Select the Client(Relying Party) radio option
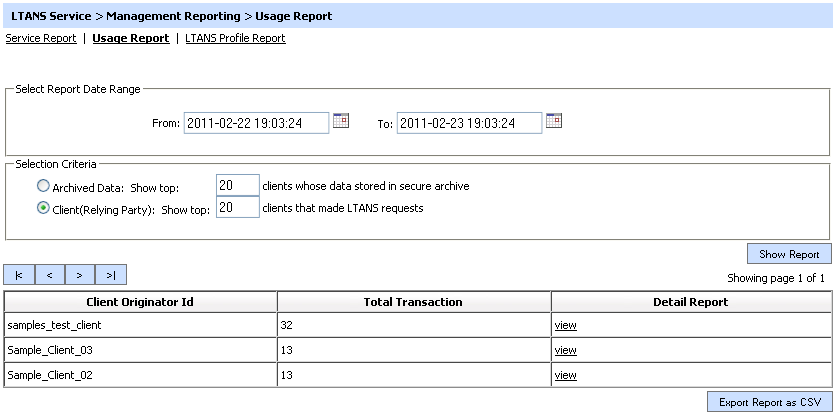This screenshot has height=420, width=837. pos(42,208)
